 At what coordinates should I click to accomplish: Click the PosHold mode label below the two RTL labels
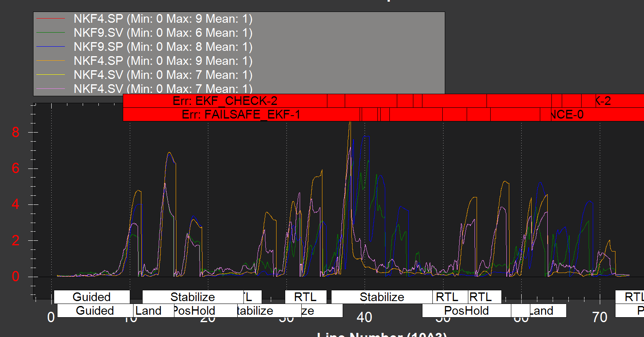[x=466, y=311]
